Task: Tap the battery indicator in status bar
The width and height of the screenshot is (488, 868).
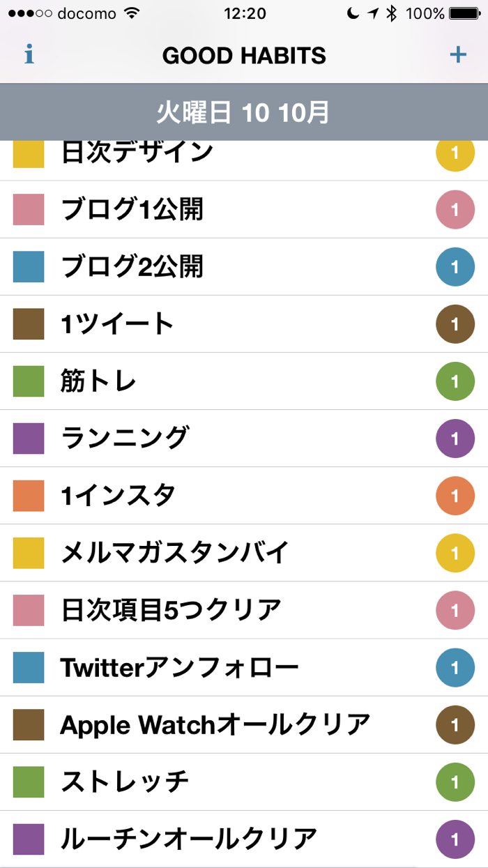Action: 468,13
